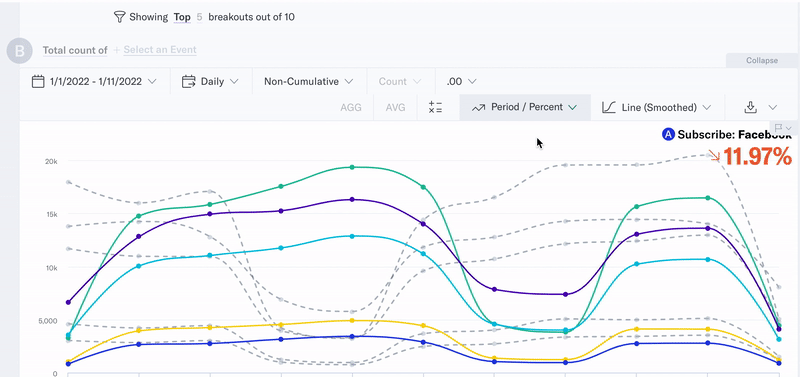Click the flag annotation icon
This screenshot has height=377, width=800.
[x=779, y=128]
